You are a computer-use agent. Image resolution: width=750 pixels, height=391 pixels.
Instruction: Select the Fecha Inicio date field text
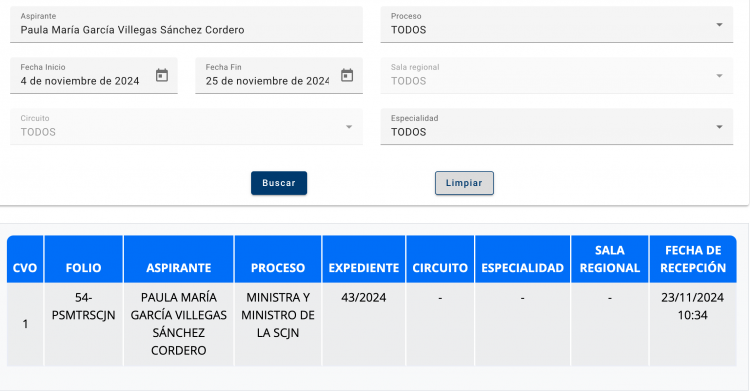coord(80,81)
